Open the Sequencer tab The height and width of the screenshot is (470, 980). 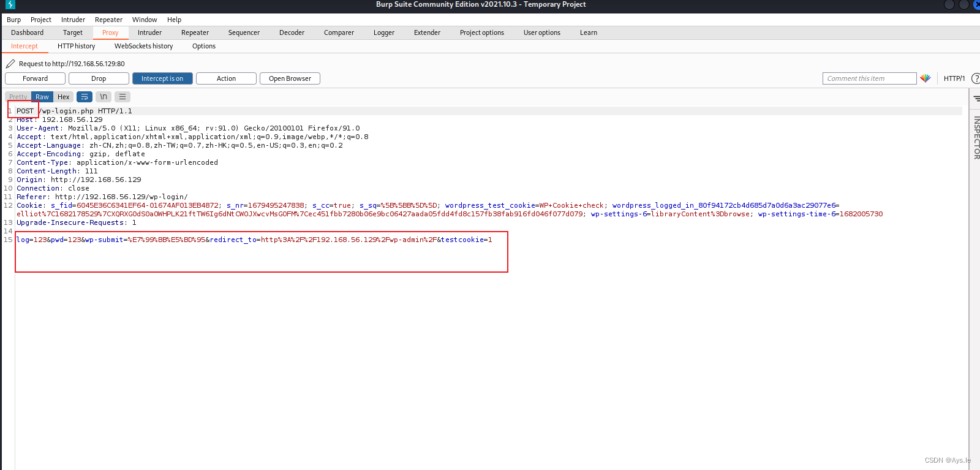pyautogui.click(x=244, y=32)
